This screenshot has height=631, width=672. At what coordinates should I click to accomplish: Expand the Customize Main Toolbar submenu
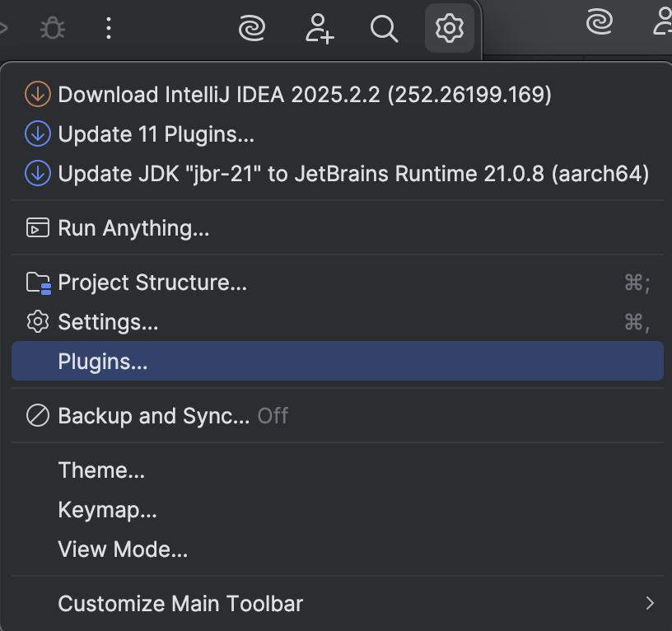[x=180, y=604]
